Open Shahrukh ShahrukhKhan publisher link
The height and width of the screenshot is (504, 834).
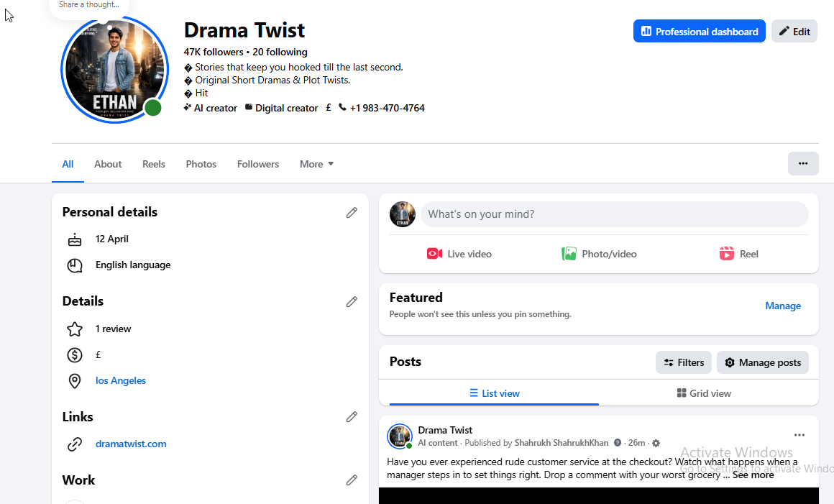click(x=561, y=443)
